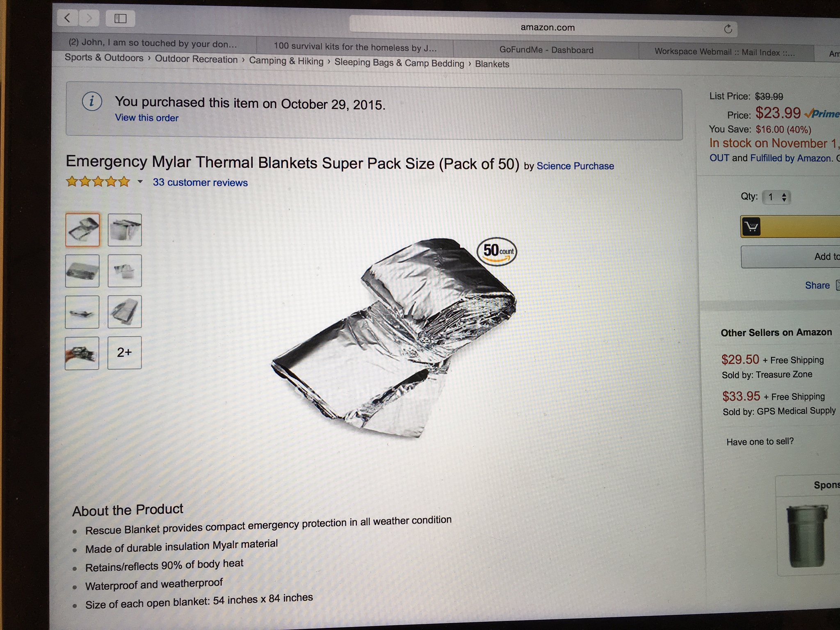Click the info icon beside purchase notice

92,101
